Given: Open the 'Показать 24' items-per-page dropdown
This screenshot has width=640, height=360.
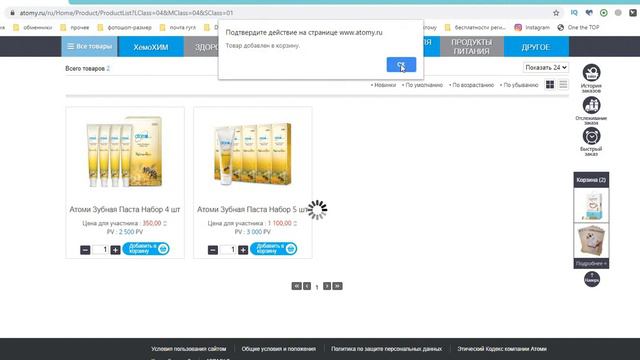Looking at the screenshot, I should coord(546,67).
